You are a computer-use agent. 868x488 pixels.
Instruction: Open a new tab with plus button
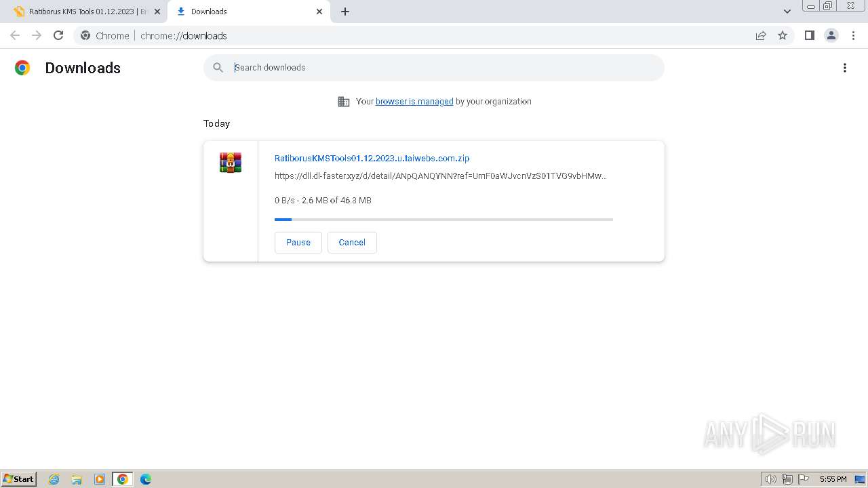coord(345,12)
